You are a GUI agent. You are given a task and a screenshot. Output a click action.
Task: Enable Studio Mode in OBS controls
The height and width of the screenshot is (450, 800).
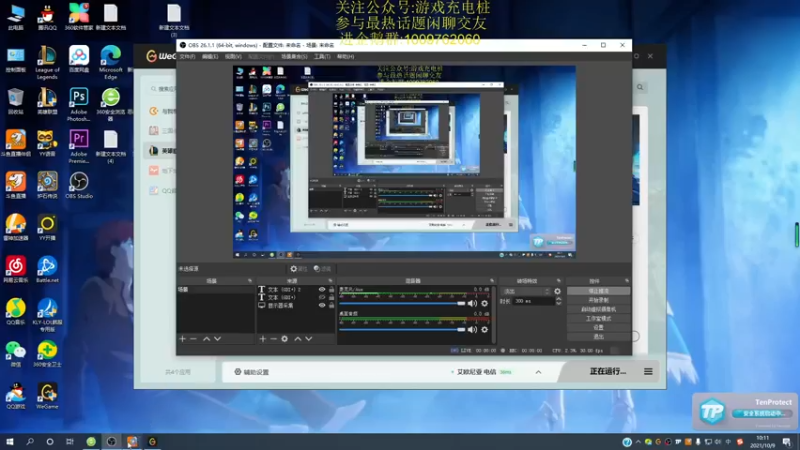click(x=598, y=318)
